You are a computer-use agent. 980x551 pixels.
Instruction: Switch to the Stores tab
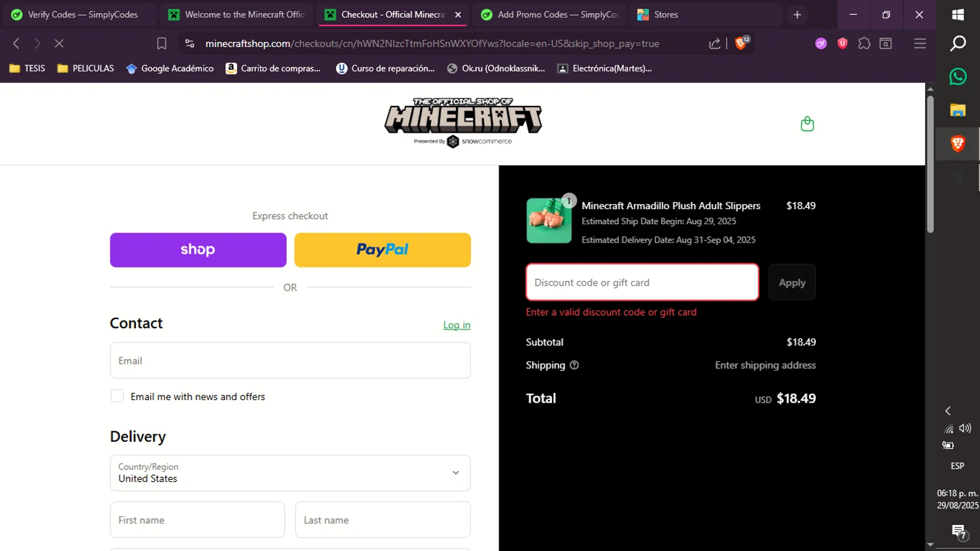(706, 14)
